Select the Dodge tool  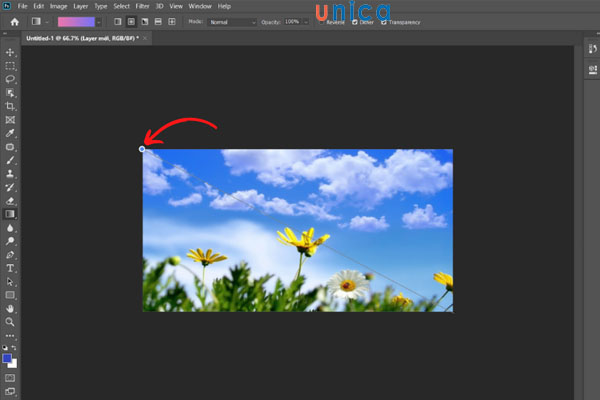click(x=10, y=241)
